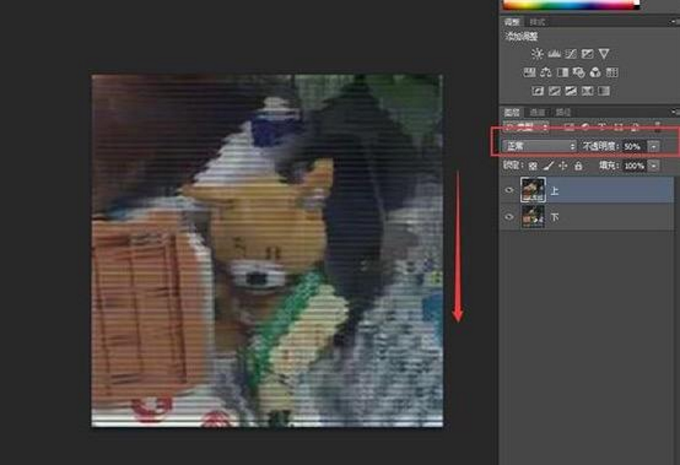The image size is (680, 465).
Task: Open the opacity slider dropdown arrow
Action: [654, 147]
